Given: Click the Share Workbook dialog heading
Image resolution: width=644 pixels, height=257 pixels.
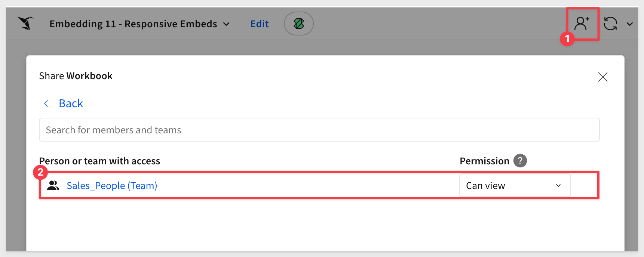Looking at the screenshot, I should (x=76, y=76).
